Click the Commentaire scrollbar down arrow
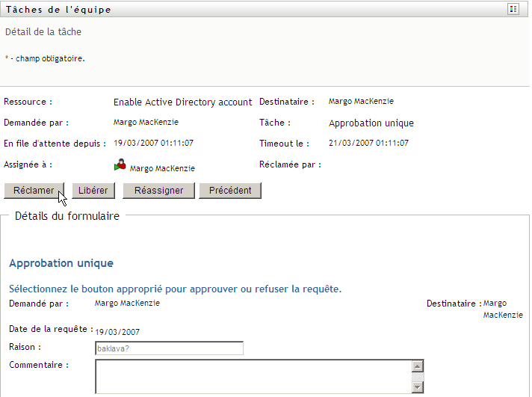 (x=418, y=387)
